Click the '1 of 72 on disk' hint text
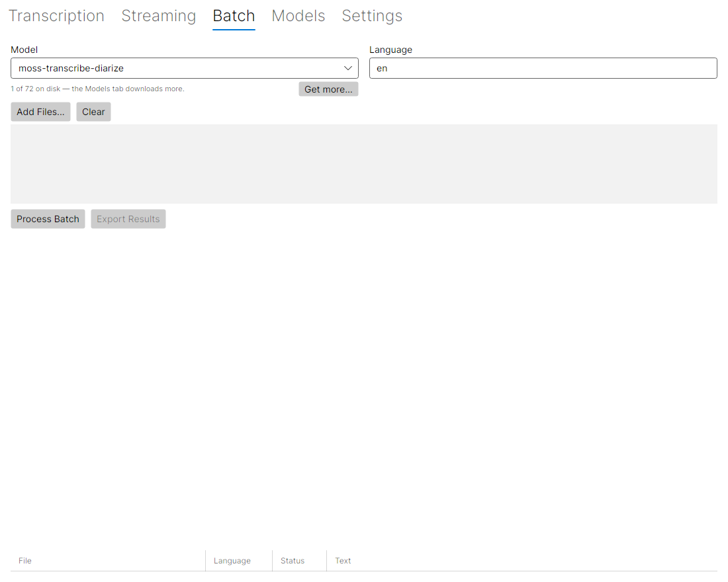Screen dimensions: 728x582 click(x=97, y=89)
